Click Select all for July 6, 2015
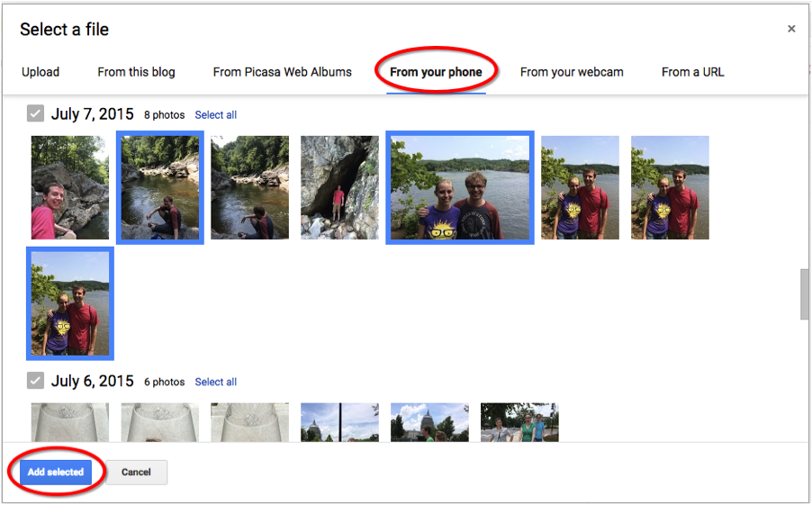This screenshot has height=505, width=812. pos(215,382)
